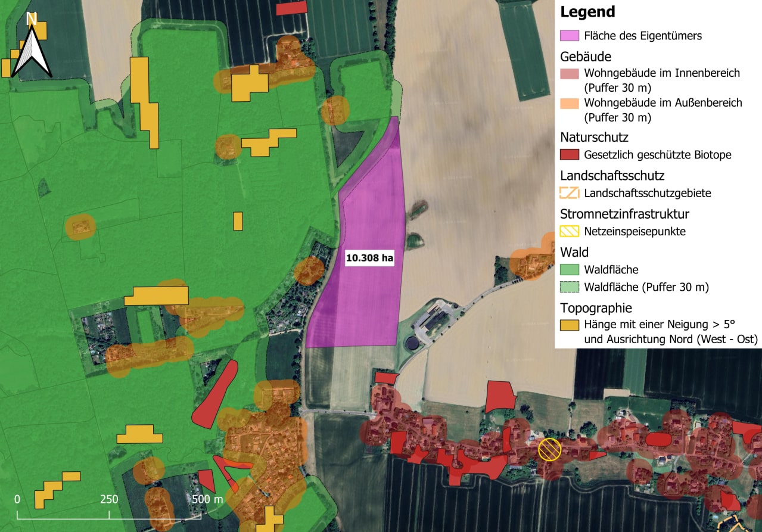Click the Waldfläche (Puffer 30 m) legend swatch
The image size is (762, 532).
click(x=570, y=287)
